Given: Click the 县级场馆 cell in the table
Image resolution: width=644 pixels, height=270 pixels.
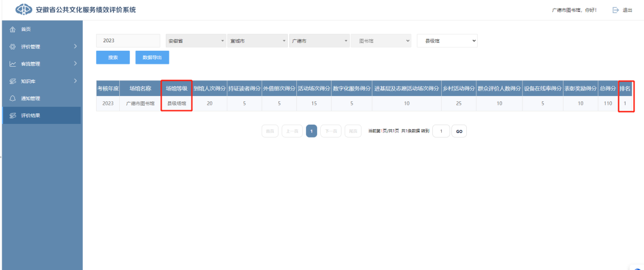Looking at the screenshot, I should coord(177,104).
